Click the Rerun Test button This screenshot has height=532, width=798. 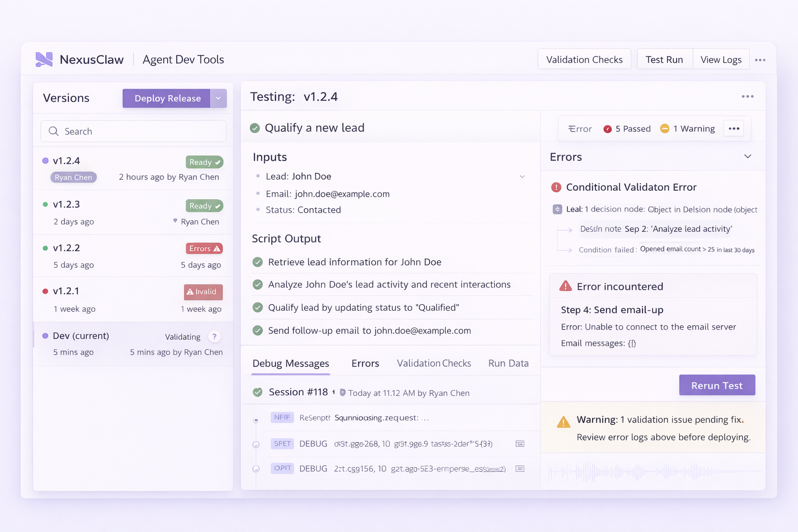[x=716, y=385]
